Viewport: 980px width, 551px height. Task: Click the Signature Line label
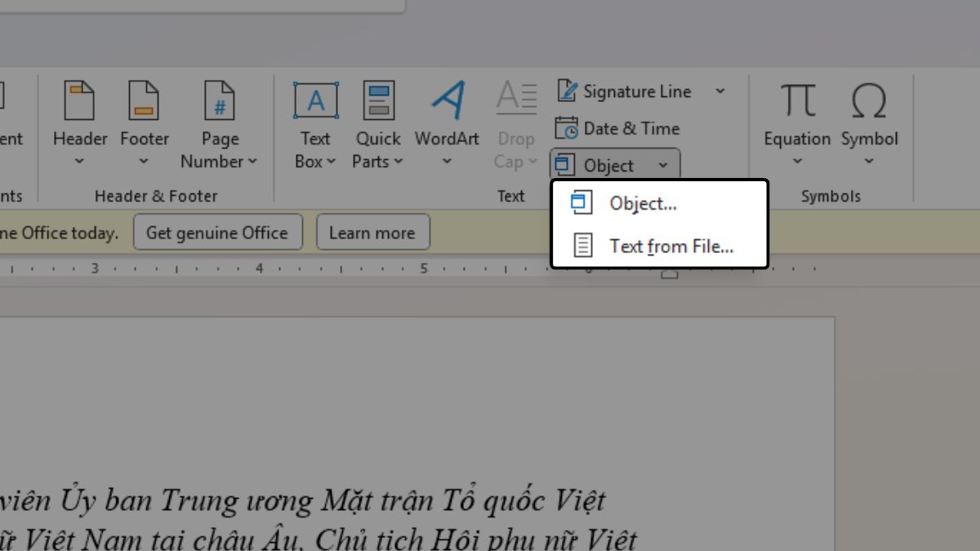tap(637, 91)
